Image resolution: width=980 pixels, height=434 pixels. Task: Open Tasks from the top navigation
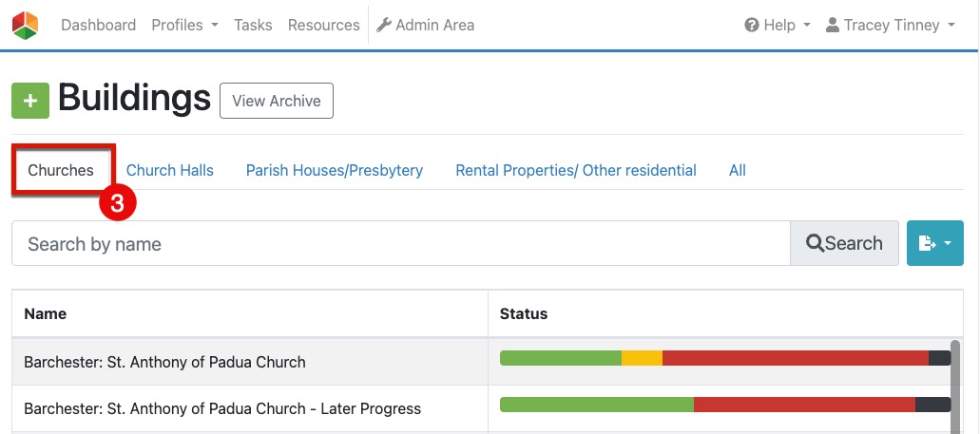coord(253,26)
